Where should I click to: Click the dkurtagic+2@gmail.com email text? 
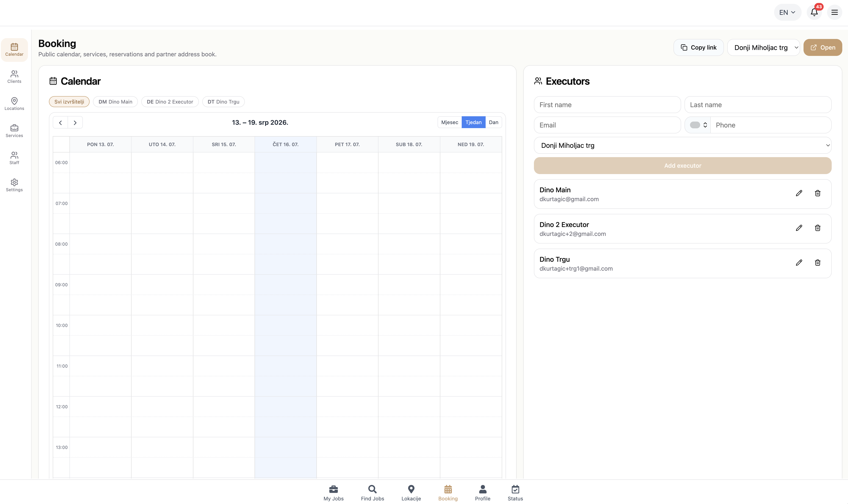tap(573, 234)
